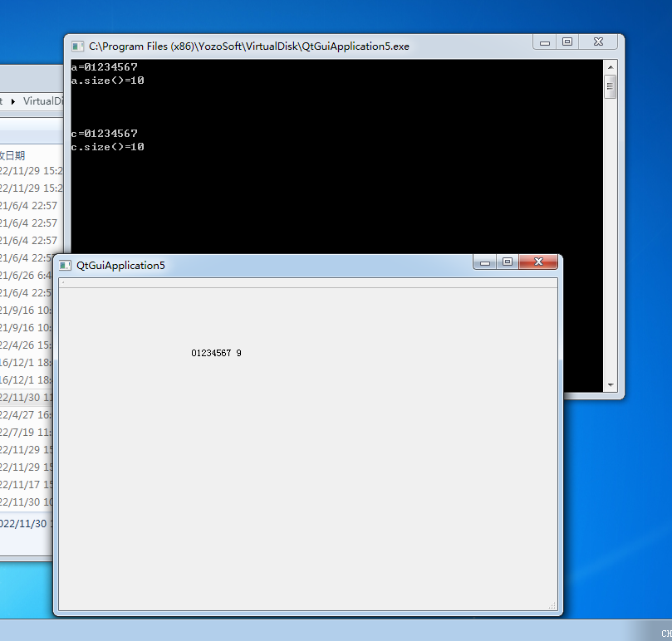Viewport: 672px width, 641px height.
Task: Maximize the QtGuiApplication5 window
Action: [508, 262]
